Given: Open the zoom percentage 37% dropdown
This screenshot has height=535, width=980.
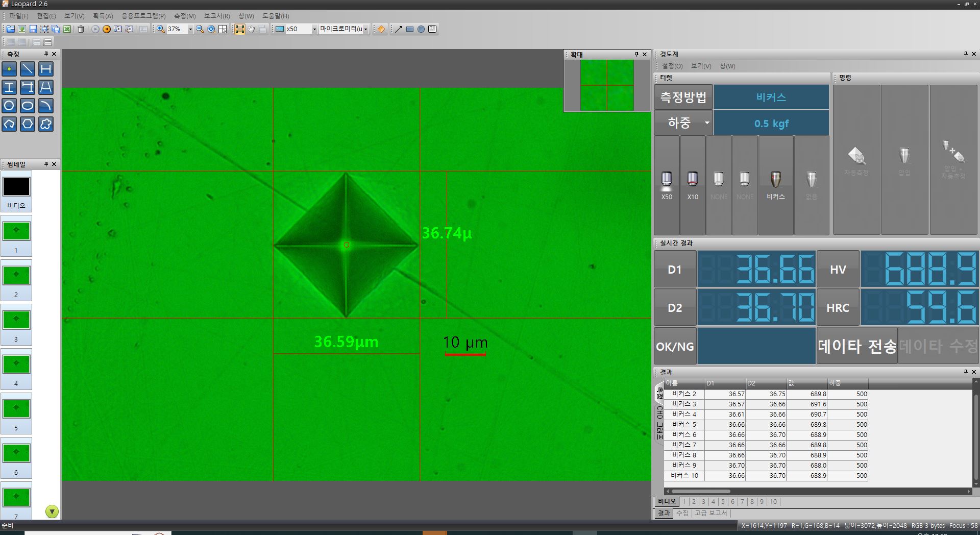Looking at the screenshot, I should [x=190, y=29].
